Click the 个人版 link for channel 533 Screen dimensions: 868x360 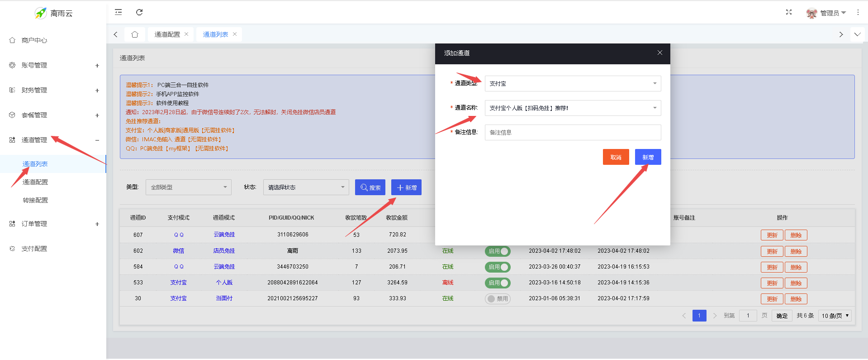point(224,283)
